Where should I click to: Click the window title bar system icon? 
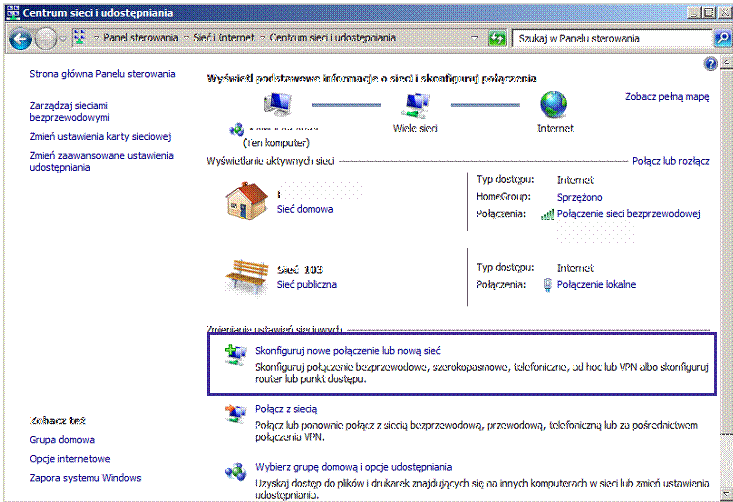pos(13,13)
